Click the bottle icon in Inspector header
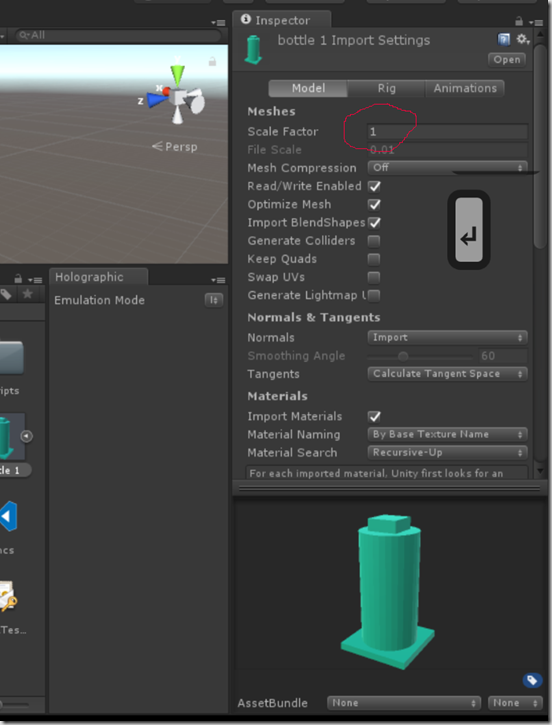The image size is (552, 725). [253, 49]
